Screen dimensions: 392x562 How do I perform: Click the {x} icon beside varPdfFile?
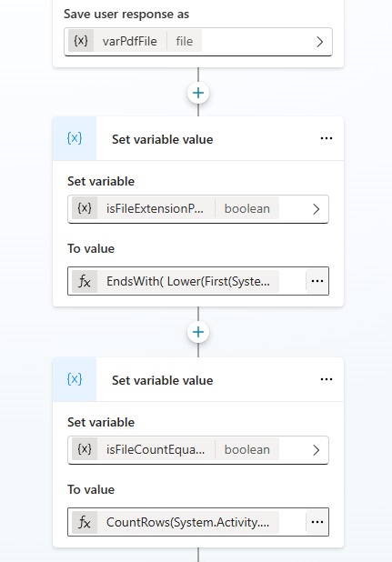81,41
